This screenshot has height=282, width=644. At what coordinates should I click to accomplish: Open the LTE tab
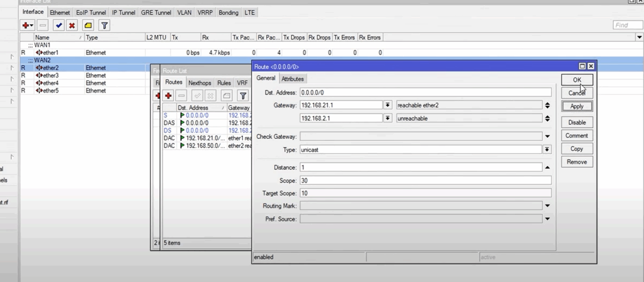coord(249,13)
